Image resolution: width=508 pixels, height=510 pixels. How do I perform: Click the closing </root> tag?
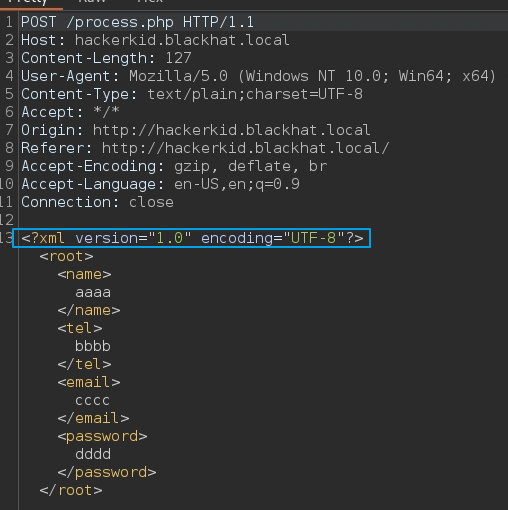(x=71, y=490)
